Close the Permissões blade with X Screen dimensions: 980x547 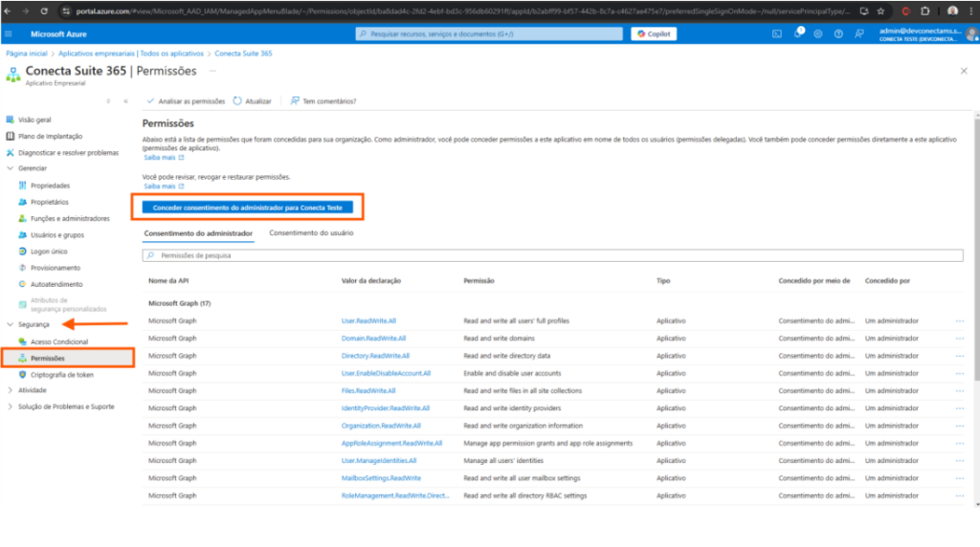click(963, 71)
